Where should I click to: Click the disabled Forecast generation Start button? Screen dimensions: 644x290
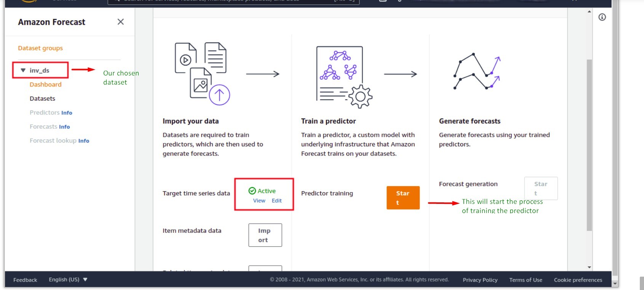(x=541, y=188)
